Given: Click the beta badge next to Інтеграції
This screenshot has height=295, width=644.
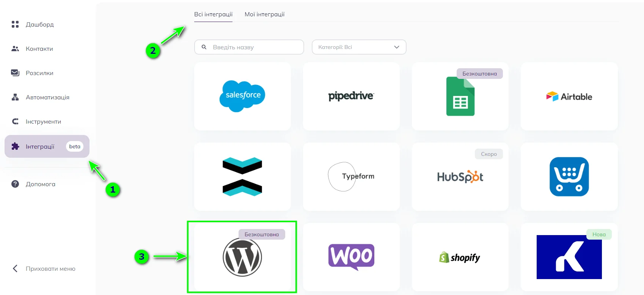Looking at the screenshot, I should [75, 146].
